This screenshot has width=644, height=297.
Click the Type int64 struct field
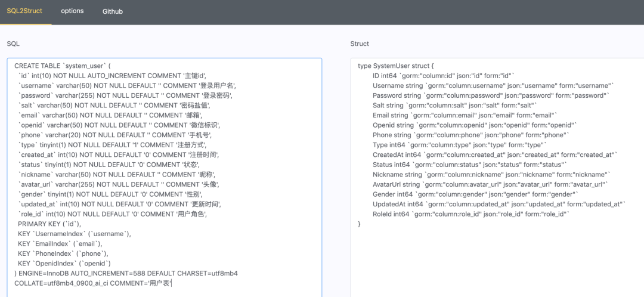click(460, 144)
